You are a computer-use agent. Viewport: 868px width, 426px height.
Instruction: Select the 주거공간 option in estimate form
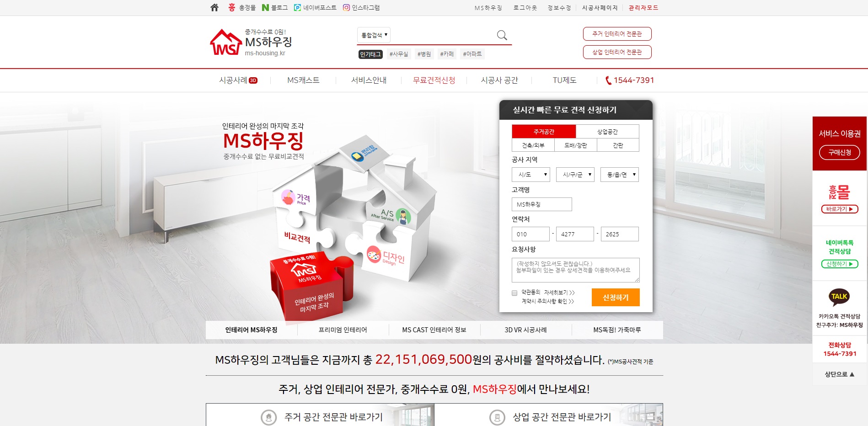tap(544, 132)
